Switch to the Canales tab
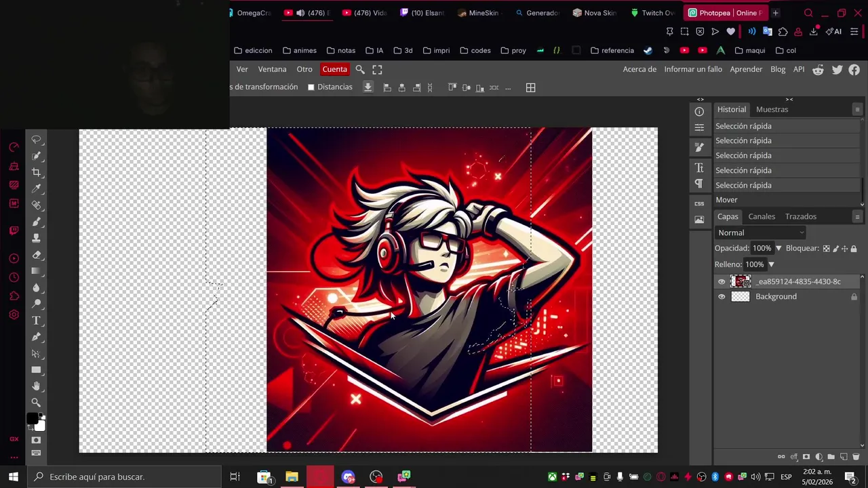 (x=762, y=216)
